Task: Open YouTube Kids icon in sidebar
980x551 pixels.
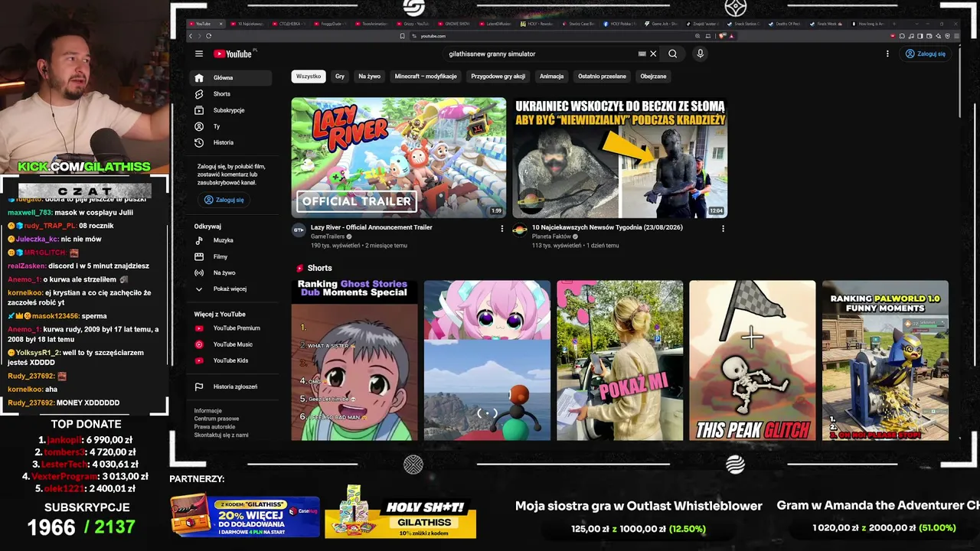Action: (199, 360)
